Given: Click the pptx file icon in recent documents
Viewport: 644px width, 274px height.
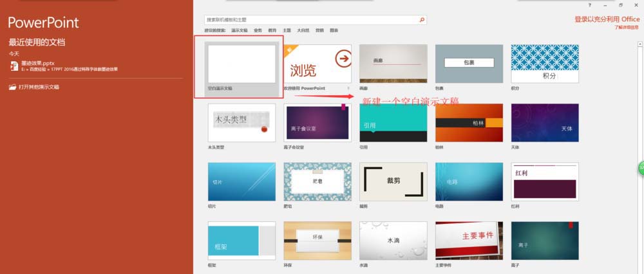Looking at the screenshot, I should [15, 65].
